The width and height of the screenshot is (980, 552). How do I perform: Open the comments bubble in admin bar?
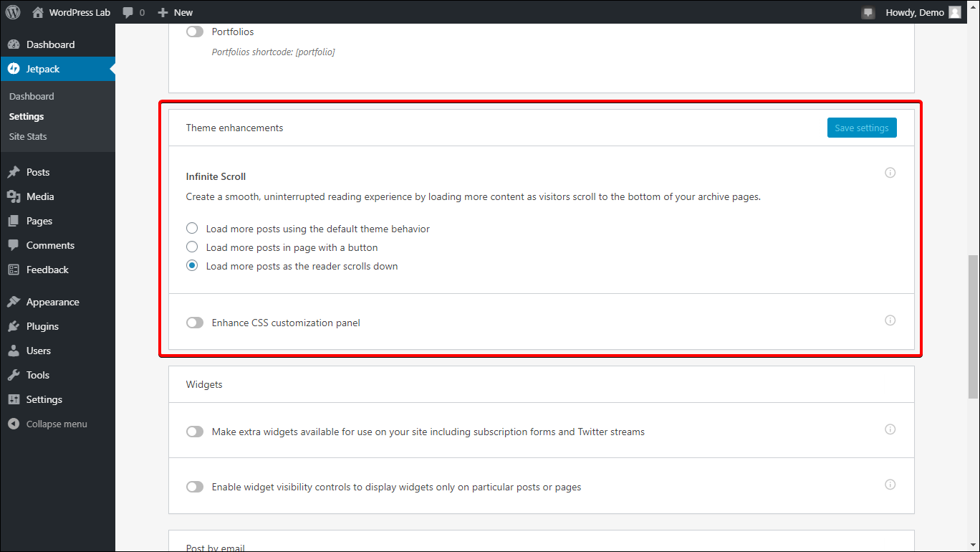(x=133, y=12)
